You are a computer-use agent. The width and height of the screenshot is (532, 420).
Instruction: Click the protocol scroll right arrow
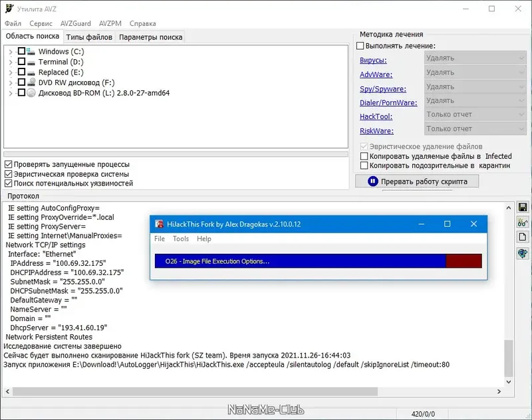tap(499, 391)
